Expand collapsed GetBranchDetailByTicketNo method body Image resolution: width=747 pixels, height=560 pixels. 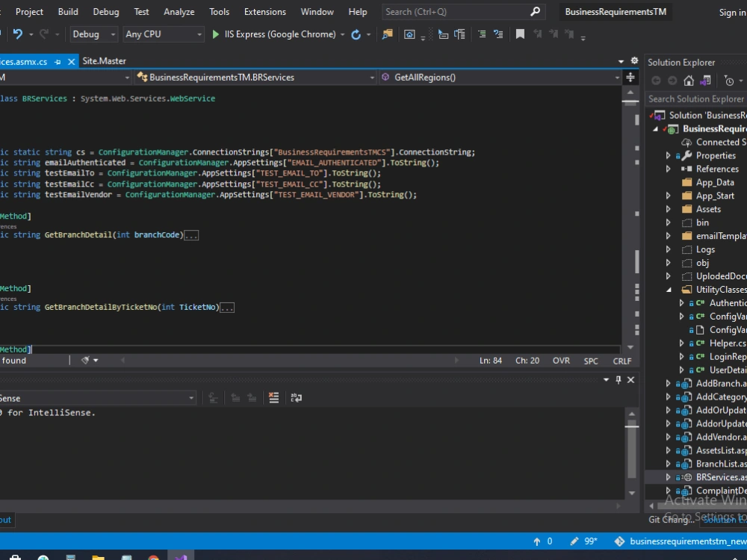click(x=227, y=308)
